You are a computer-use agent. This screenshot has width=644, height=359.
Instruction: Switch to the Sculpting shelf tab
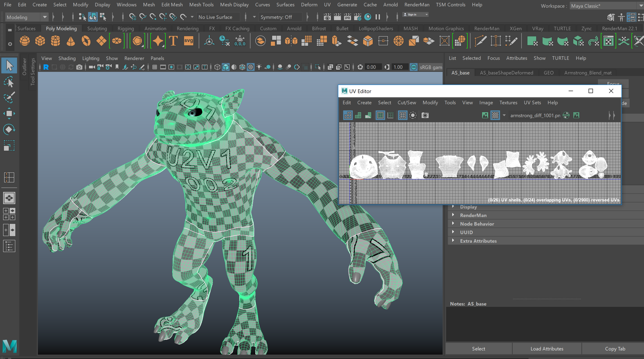tap(97, 29)
